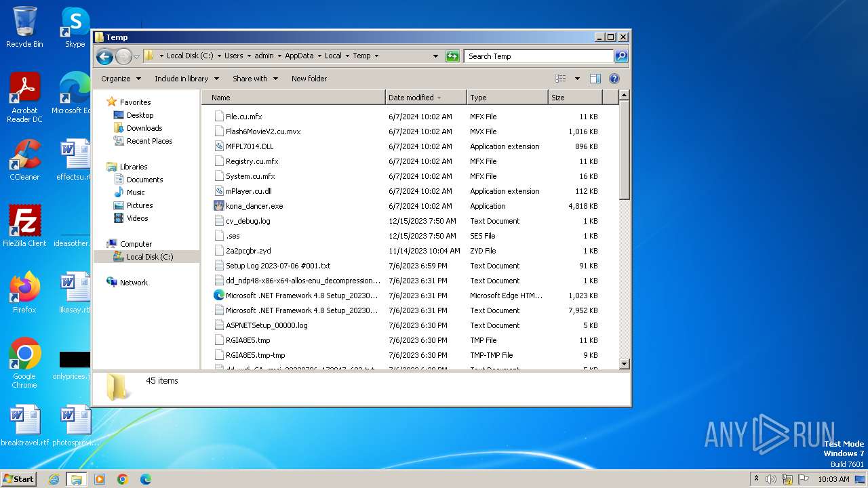
Task: Open Documents library in navigation pane
Action: coord(144,180)
